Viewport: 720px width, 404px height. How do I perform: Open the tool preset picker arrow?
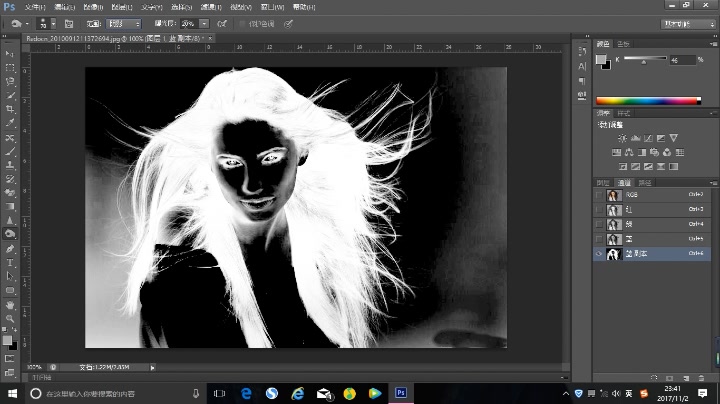tap(27, 24)
